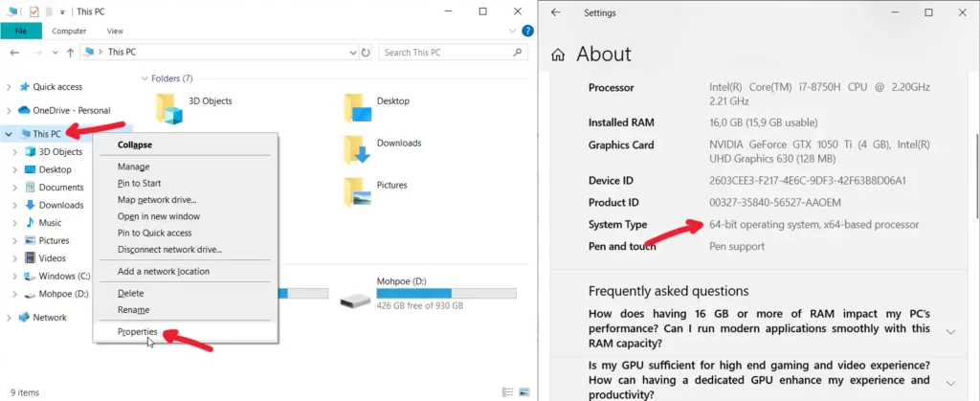The height and width of the screenshot is (401, 980).
Task: Click the OneDrive cloud icon
Action: click(24, 110)
